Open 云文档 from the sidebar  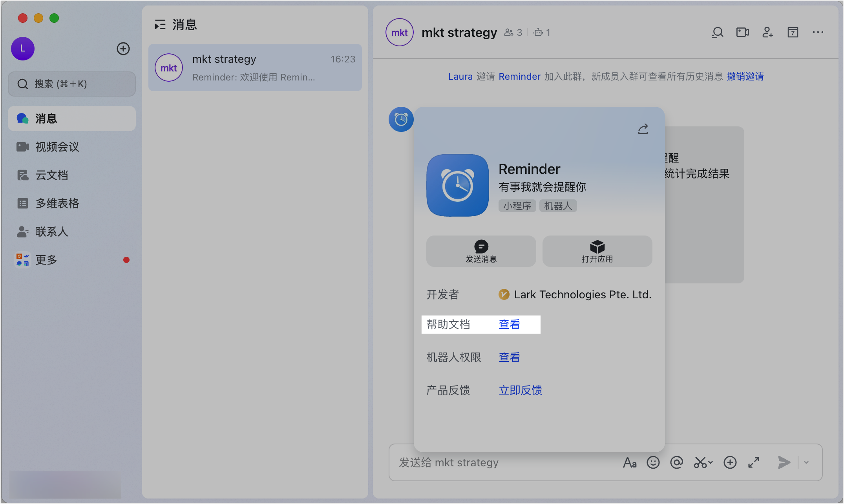[x=72, y=175]
